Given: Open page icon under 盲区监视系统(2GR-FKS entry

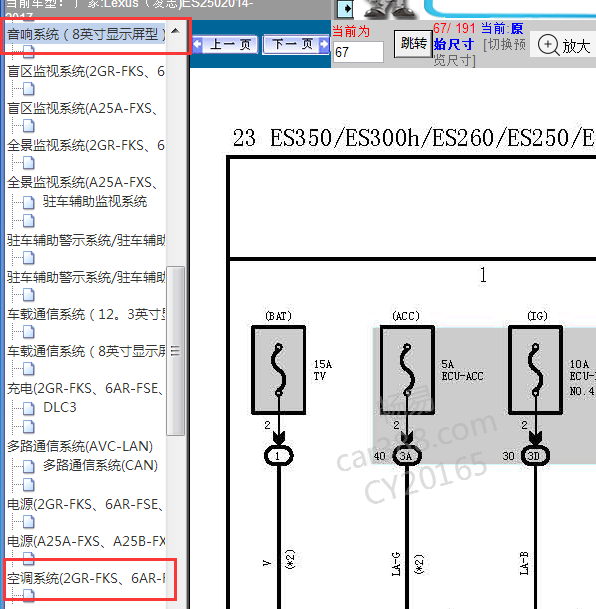Looking at the screenshot, I should pos(28,89).
